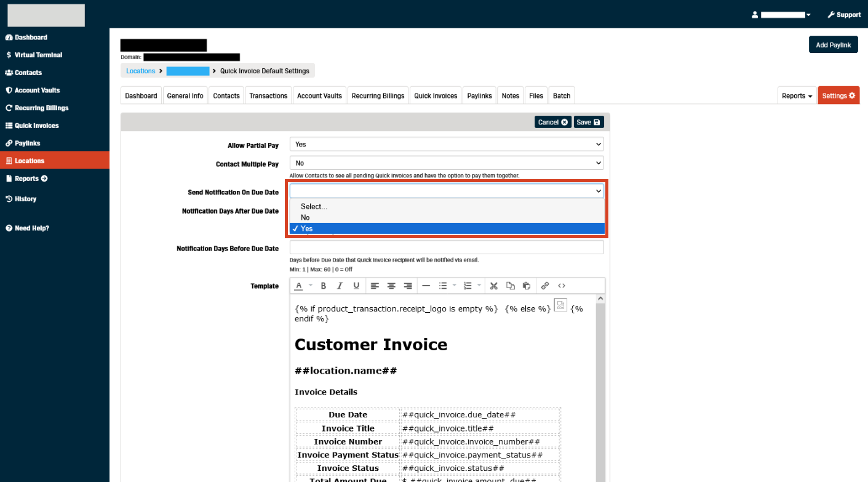Click logo image placeholder in template
Screen dimensions: 868x482
pyautogui.click(x=560, y=305)
